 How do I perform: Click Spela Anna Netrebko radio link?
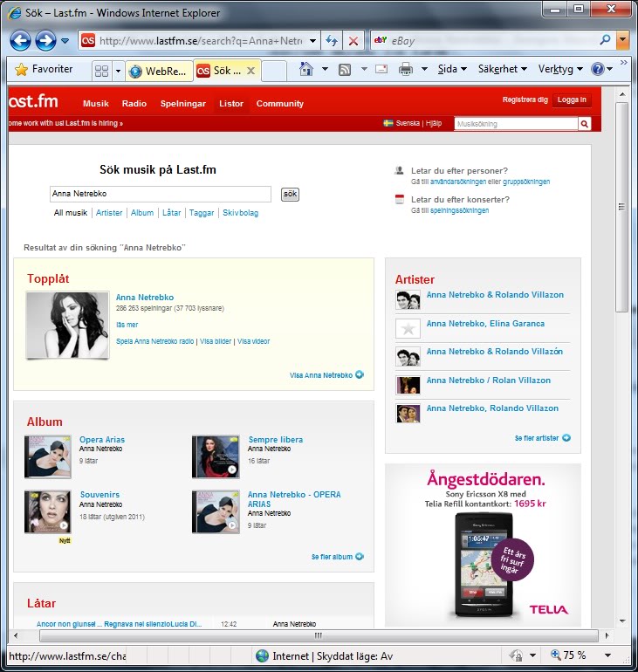(x=154, y=341)
